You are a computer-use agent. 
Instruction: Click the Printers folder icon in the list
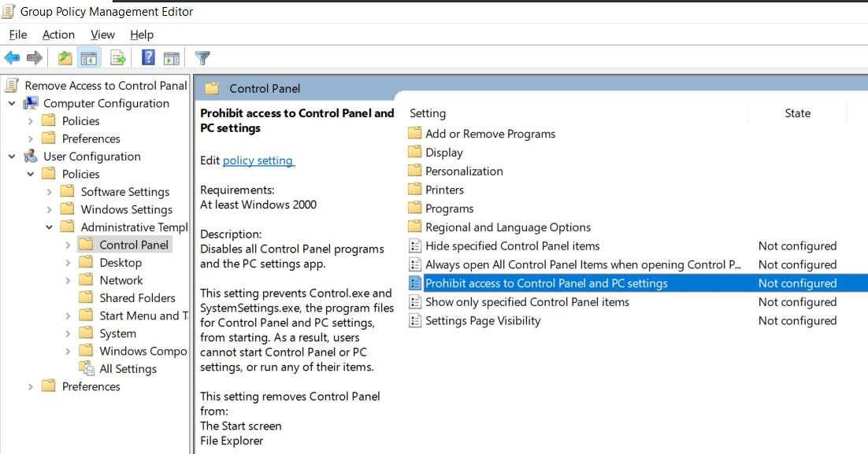point(414,190)
